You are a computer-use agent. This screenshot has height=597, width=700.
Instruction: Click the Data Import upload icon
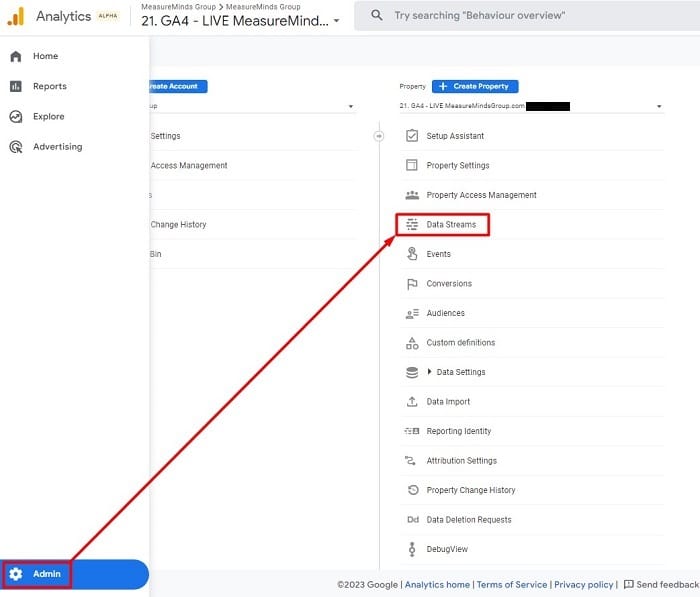click(x=412, y=401)
